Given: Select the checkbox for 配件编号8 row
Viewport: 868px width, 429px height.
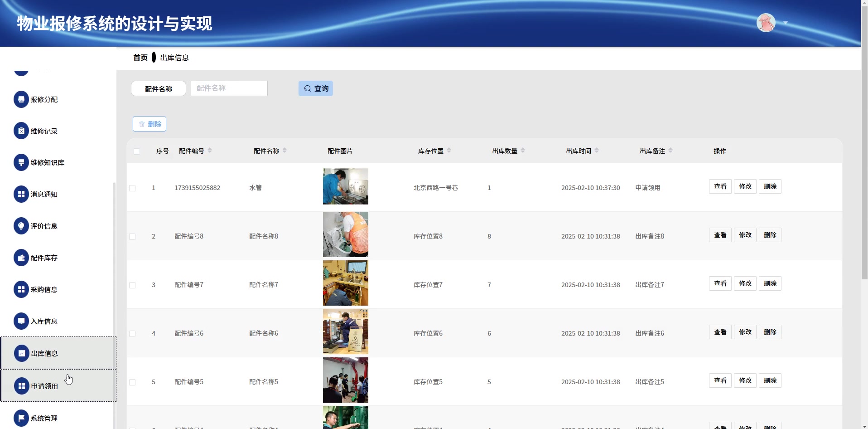Looking at the screenshot, I should [132, 237].
